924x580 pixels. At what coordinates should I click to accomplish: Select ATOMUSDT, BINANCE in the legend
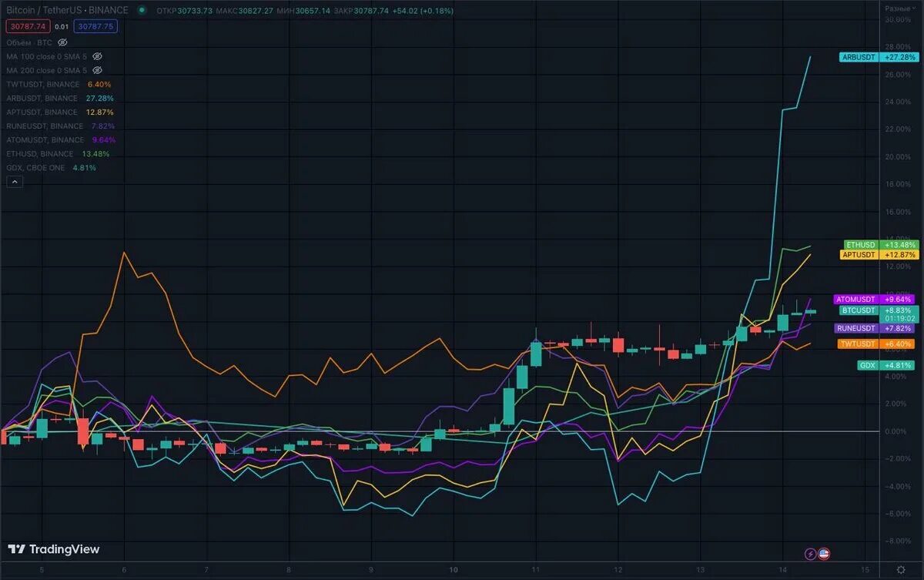(45, 139)
